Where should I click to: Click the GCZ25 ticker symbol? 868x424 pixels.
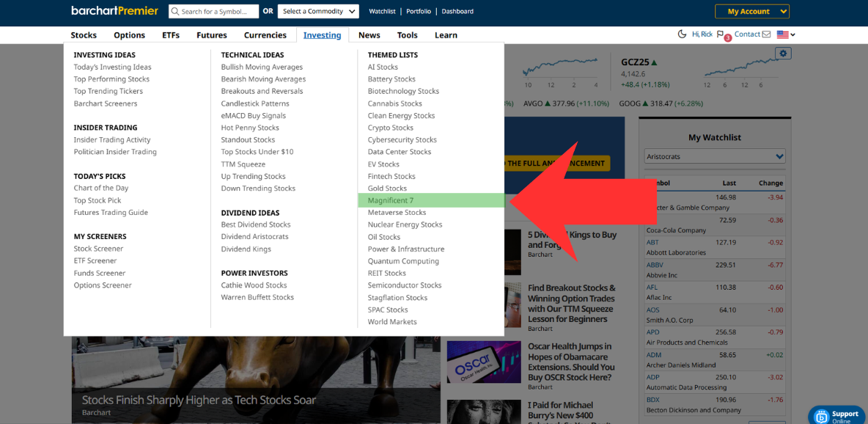636,62
